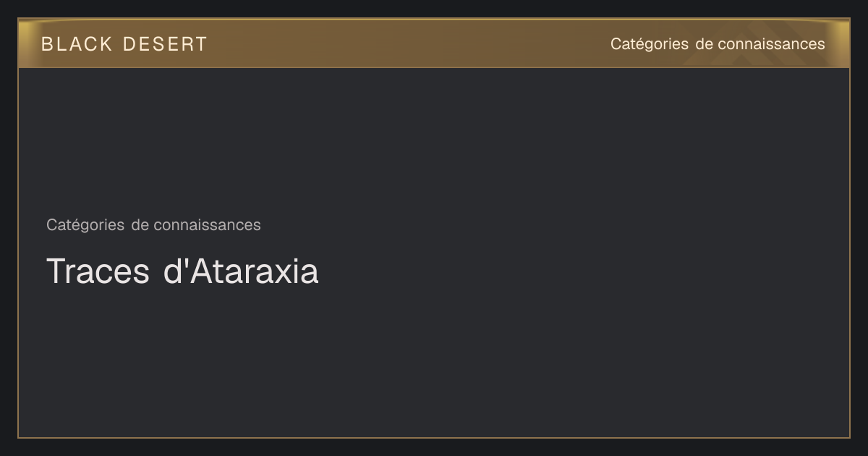Click the BLACK DESERT logo text
868x456 pixels.
click(124, 44)
